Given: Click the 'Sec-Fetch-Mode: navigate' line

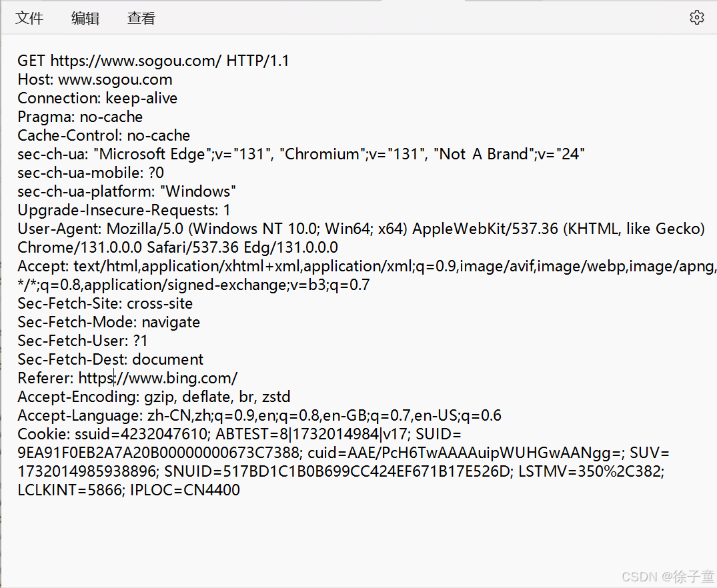Looking at the screenshot, I should click(x=109, y=323).
